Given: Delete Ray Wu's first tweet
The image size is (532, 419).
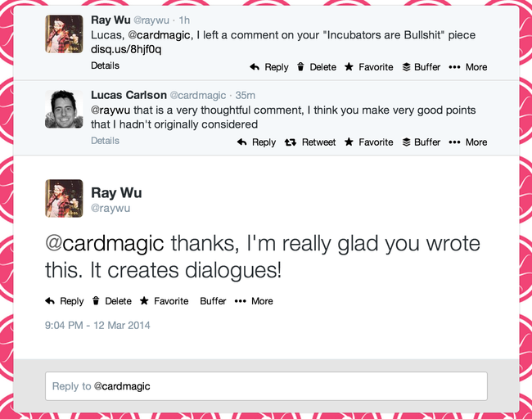Looking at the screenshot, I should pyautogui.click(x=316, y=67).
